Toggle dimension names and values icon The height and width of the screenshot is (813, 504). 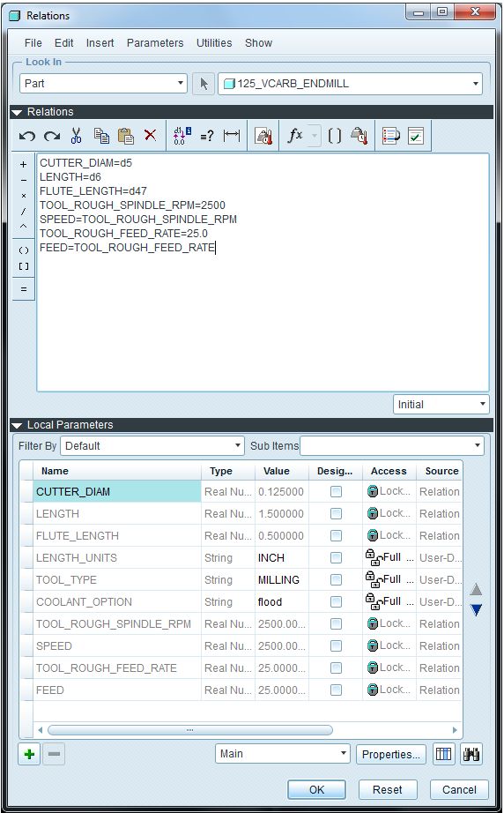point(182,136)
